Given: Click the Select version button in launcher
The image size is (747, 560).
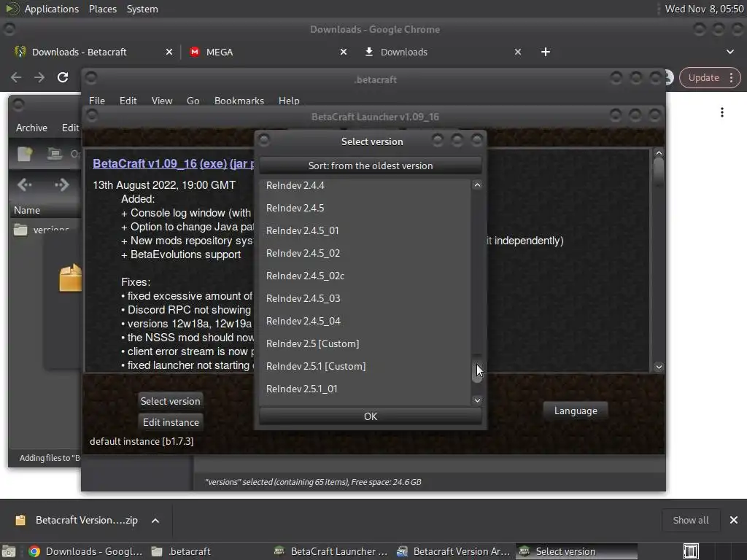Looking at the screenshot, I should pos(170,401).
